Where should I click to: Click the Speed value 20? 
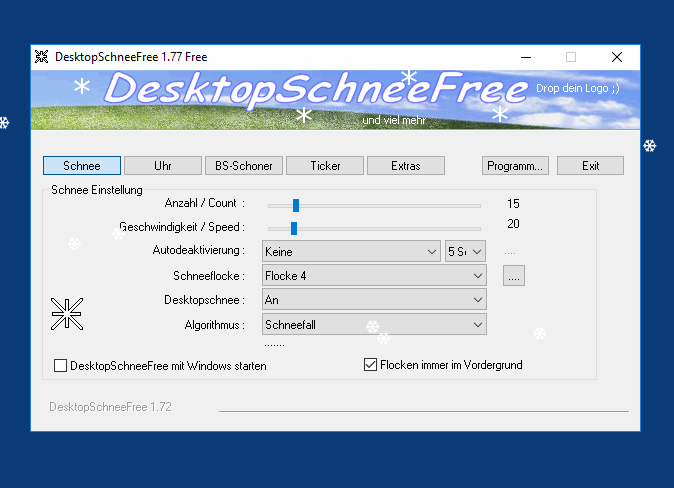point(513,224)
